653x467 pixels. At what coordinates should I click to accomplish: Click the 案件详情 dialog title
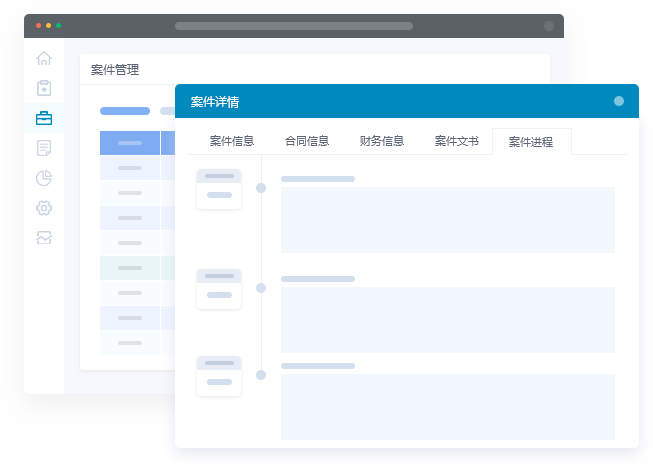coord(214,102)
